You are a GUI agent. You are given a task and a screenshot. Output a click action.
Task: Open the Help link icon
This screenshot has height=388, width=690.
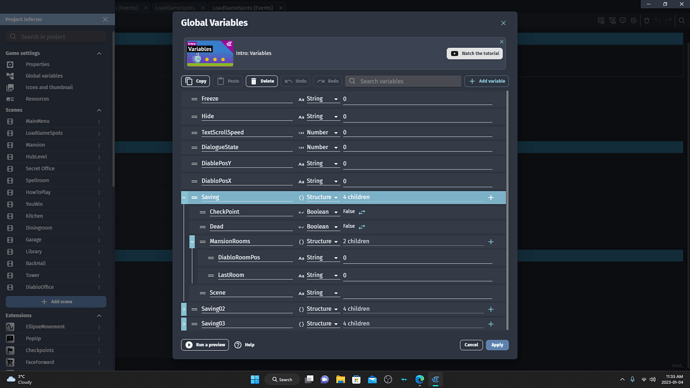(x=238, y=345)
